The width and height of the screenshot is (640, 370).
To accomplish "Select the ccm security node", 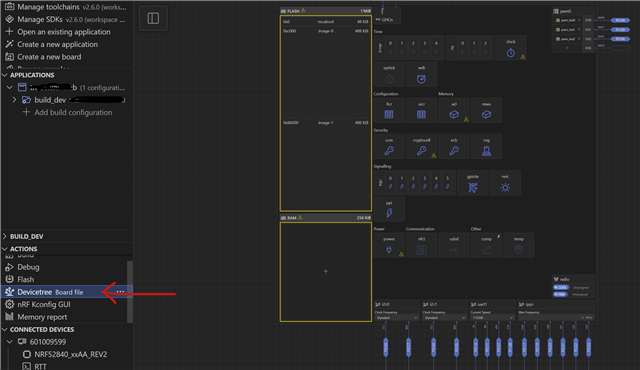I will pos(389,146).
